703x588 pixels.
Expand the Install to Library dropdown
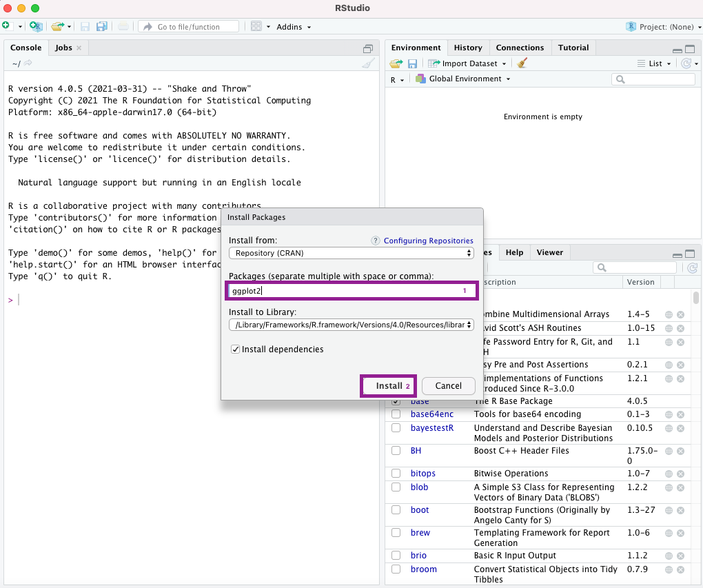point(351,325)
